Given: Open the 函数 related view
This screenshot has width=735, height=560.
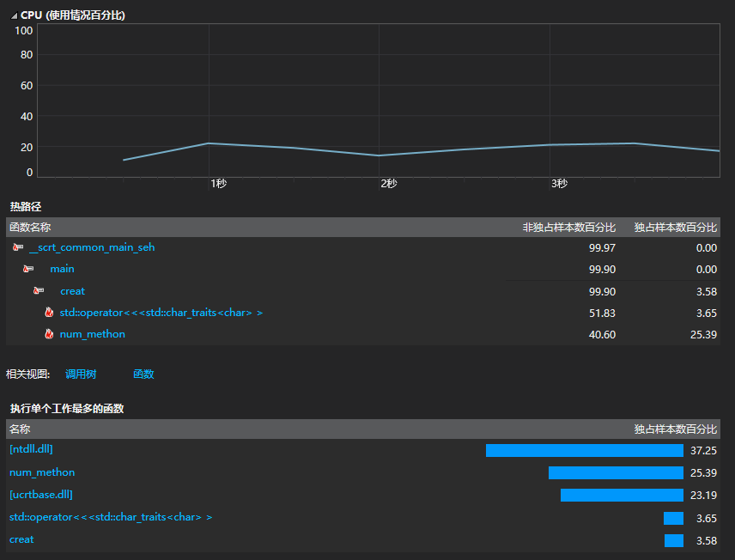Looking at the screenshot, I should 143,374.
